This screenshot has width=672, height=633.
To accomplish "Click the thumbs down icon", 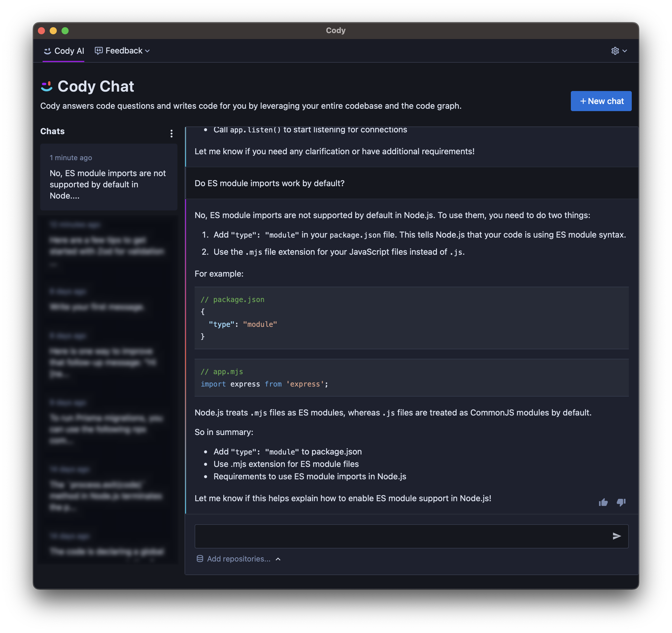I will [x=621, y=501].
